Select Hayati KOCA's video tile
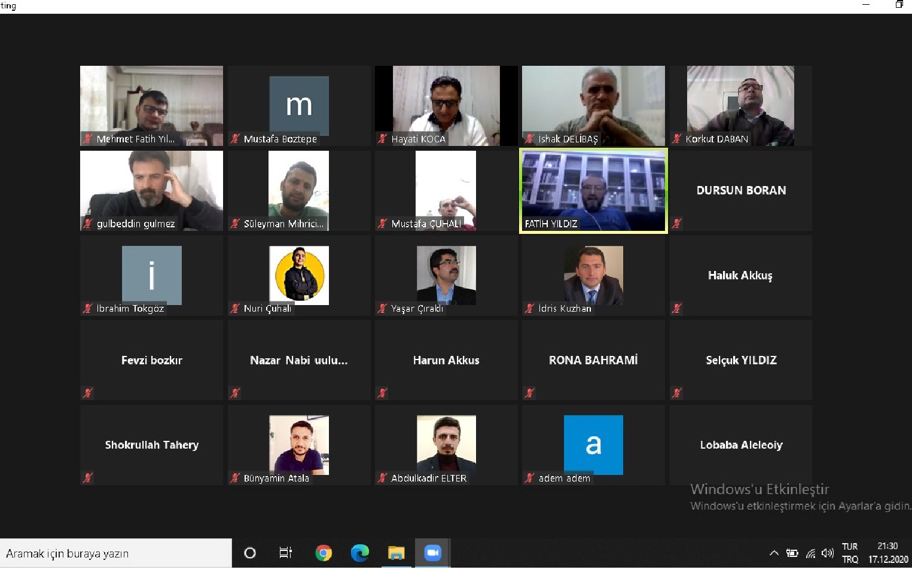The height and width of the screenshot is (588, 912). point(446,106)
